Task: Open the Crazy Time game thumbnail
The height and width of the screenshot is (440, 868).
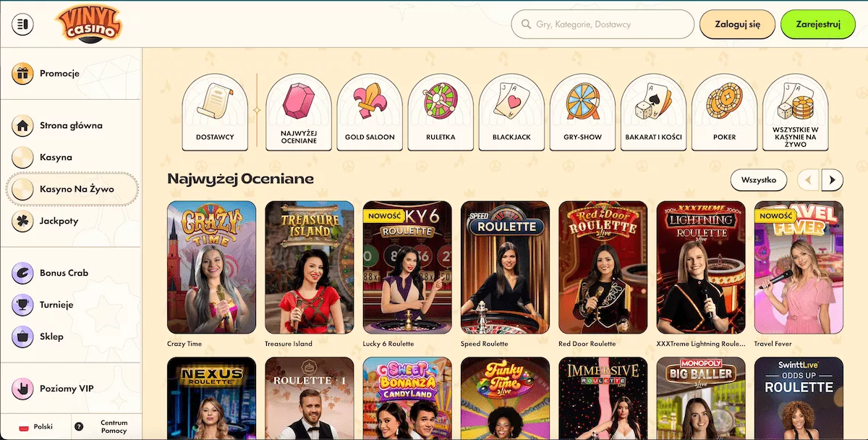Action: (211, 267)
